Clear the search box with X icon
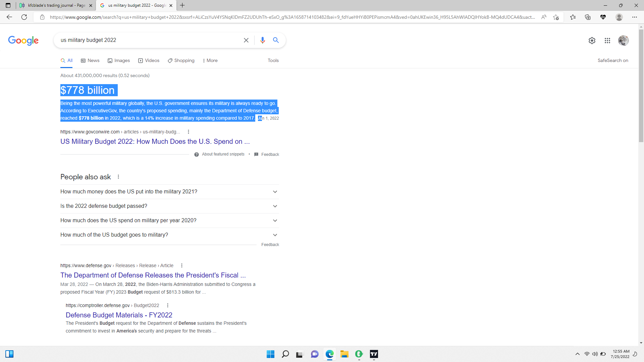This screenshot has width=644, height=362. [246, 40]
